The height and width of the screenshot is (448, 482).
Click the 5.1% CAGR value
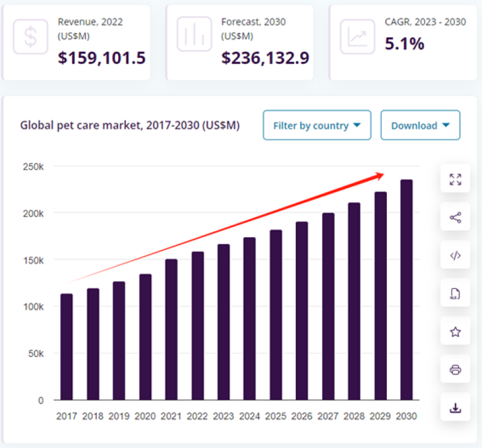[404, 44]
